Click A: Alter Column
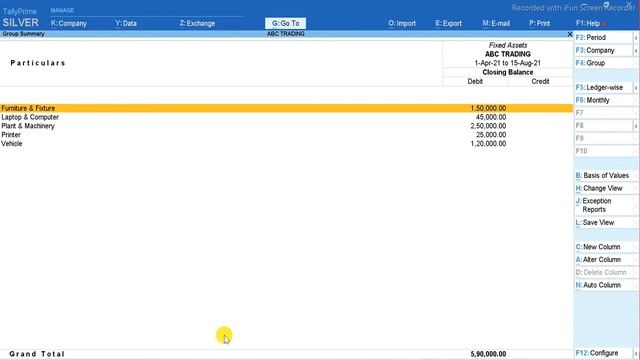640x360 pixels. (605, 260)
